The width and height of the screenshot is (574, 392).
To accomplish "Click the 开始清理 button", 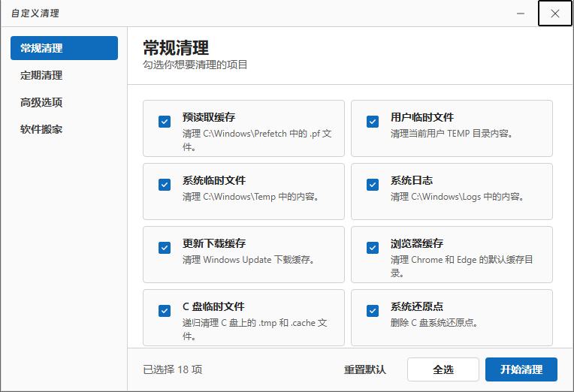I will [521, 369].
